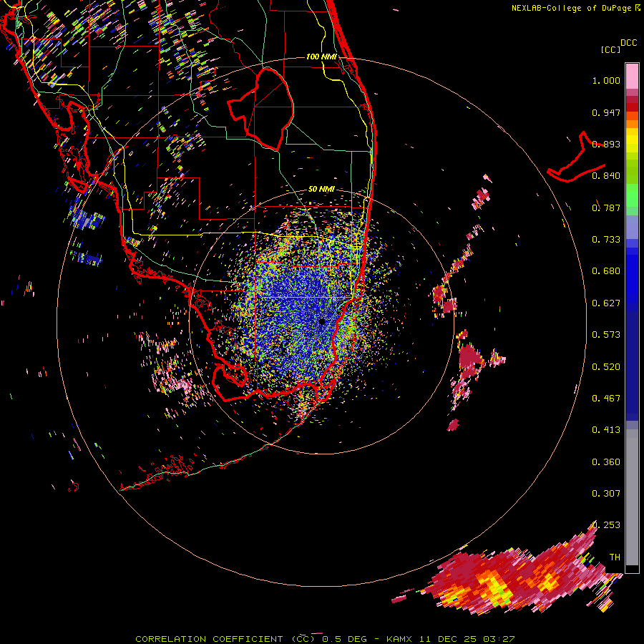The width and height of the screenshot is (644, 644).
Task: Click the 0.360 scale value
Action: click(x=606, y=462)
